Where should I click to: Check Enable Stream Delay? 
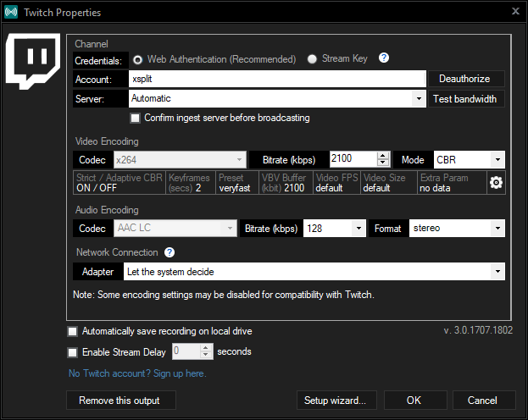[72, 352]
